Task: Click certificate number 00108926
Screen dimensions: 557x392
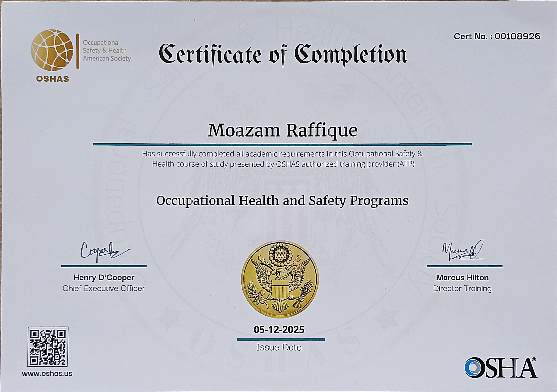Action: point(517,36)
